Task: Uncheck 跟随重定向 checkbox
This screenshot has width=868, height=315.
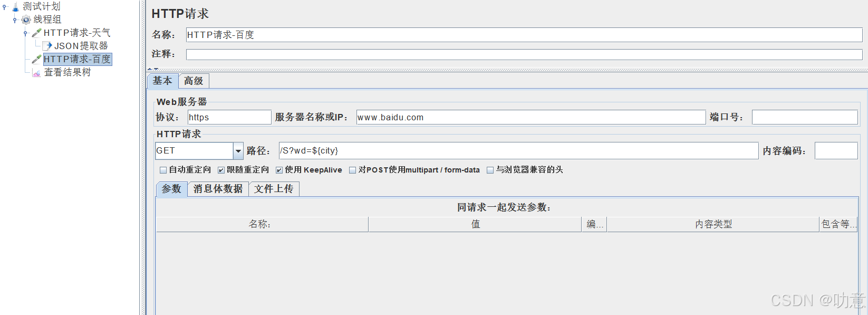Action: click(x=221, y=170)
